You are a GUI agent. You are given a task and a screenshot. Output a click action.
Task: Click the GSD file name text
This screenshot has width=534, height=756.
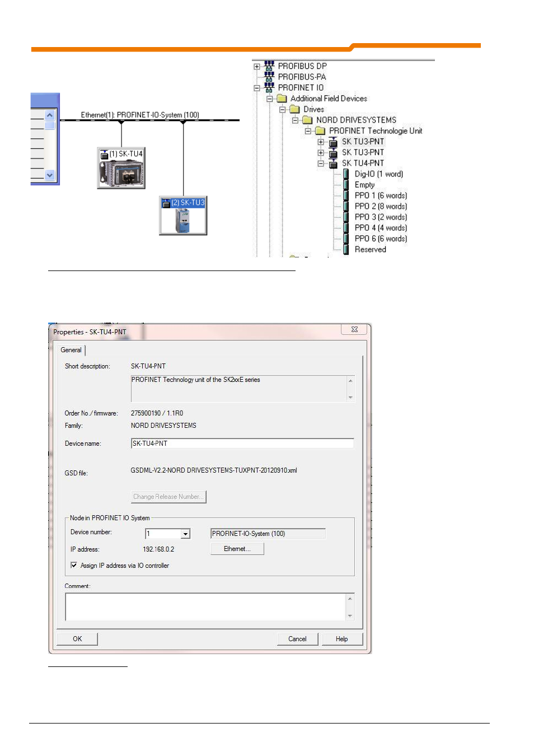pos(214,470)
